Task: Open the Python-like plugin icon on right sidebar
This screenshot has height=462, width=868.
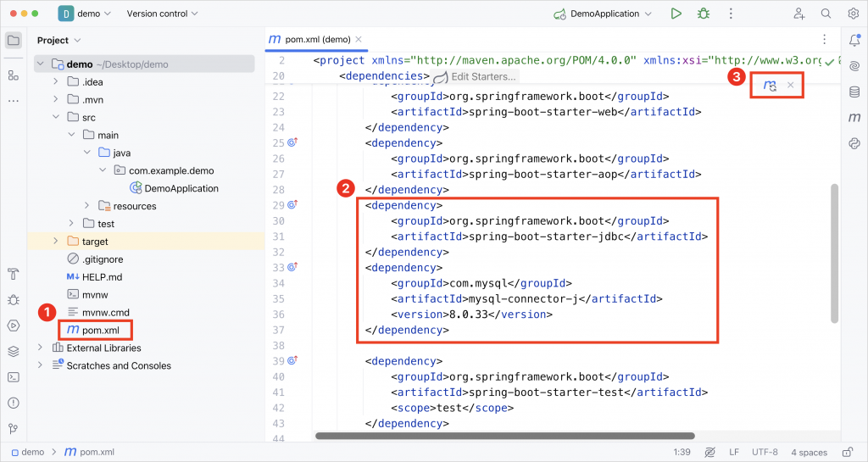Action: [x=854, y=143]
